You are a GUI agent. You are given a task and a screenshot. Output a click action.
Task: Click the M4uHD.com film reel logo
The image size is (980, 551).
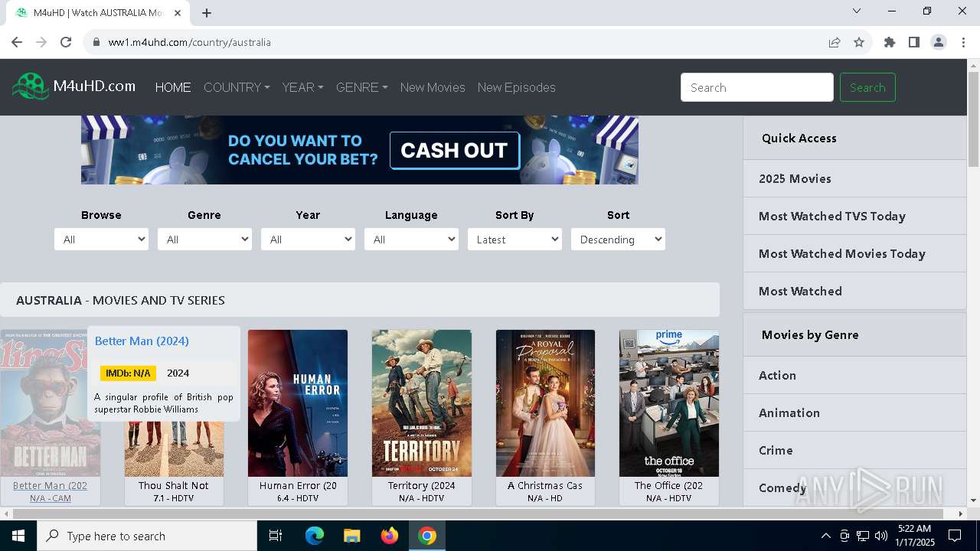coord(31,86)
